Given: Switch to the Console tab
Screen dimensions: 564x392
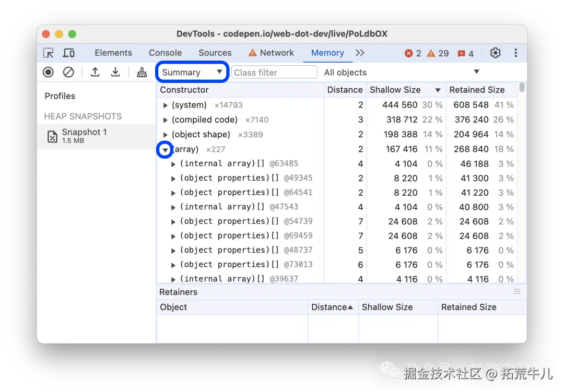Looking at the screenshot, I should click(166, 53).
